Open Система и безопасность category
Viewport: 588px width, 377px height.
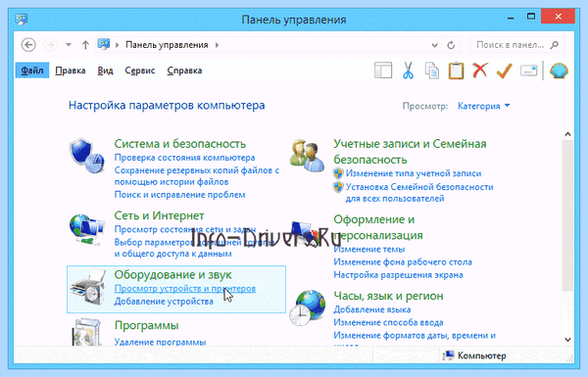pyautogui.click(x=180, y=144)
